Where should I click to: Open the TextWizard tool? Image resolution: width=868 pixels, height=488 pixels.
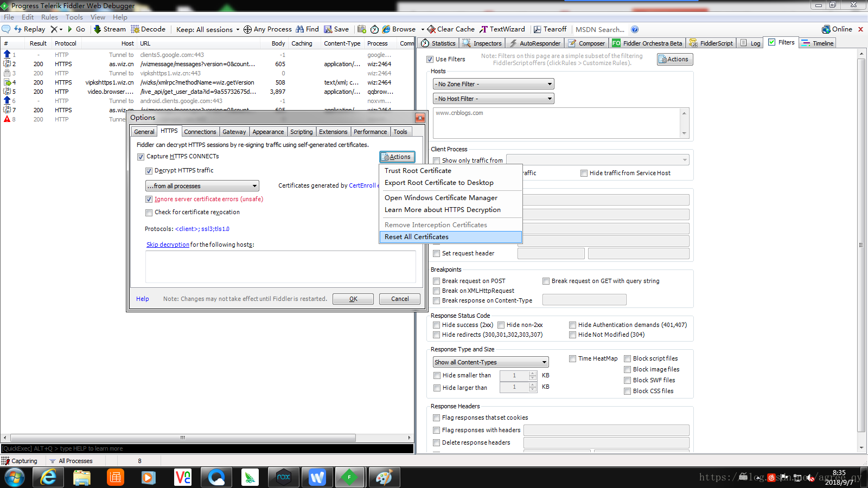502,29
